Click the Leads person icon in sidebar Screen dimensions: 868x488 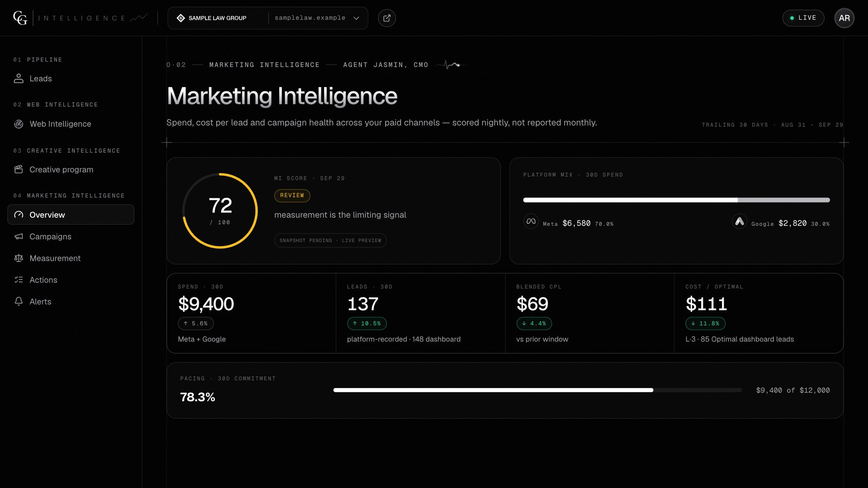tap(19, 79)
